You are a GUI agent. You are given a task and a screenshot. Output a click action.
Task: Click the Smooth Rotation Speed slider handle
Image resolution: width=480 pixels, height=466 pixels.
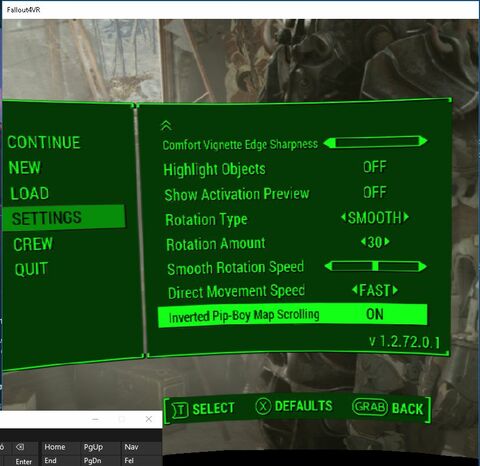[375, 266]
